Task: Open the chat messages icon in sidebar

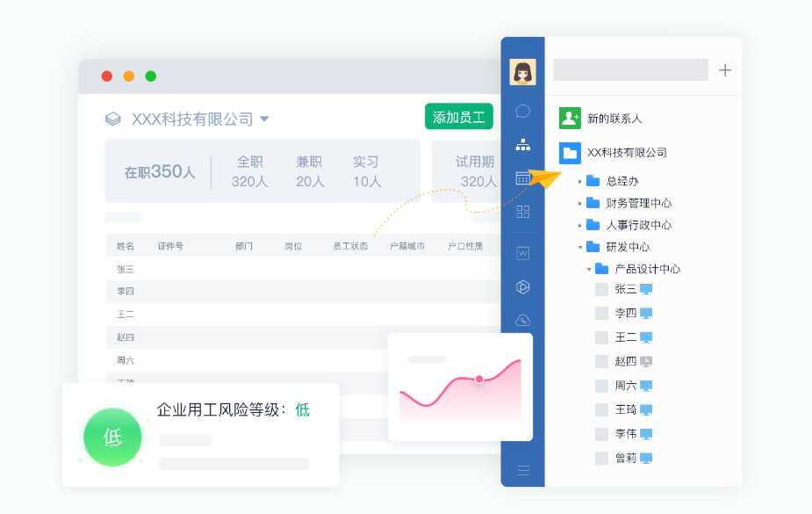Action: pos(523,112)
